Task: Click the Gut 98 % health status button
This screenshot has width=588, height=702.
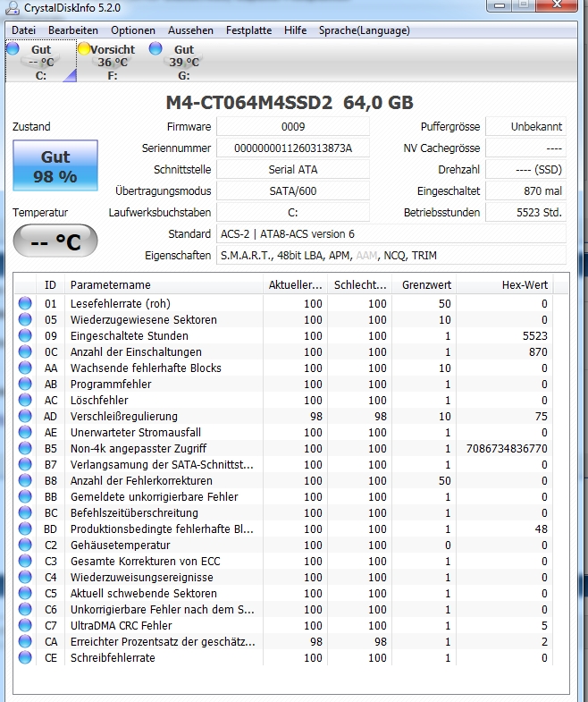Action: [55, 165]
